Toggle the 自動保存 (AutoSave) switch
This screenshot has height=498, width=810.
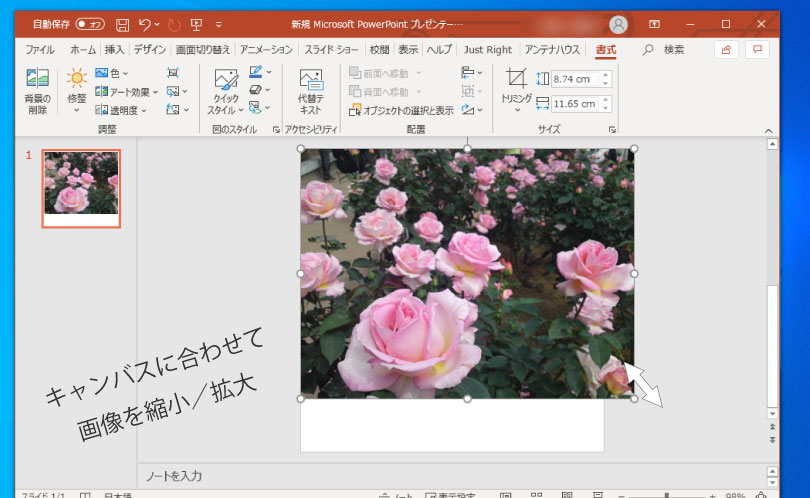tap(90, 24)
